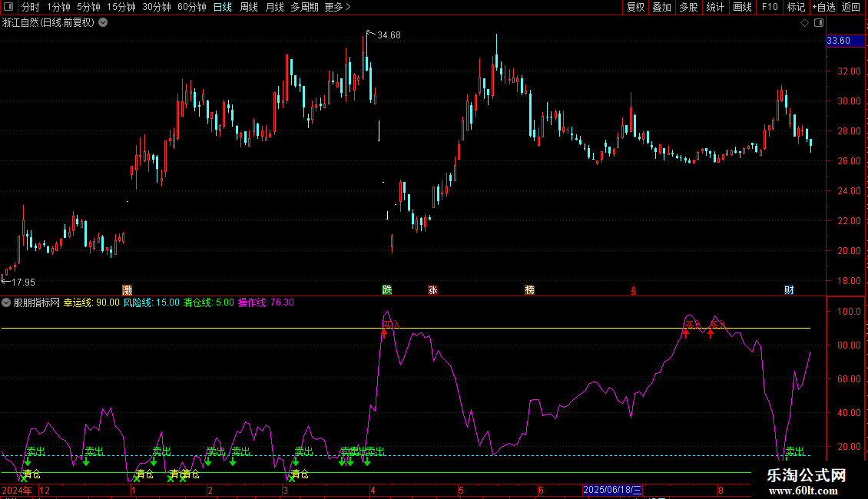Click the 跌 event marker icon

point(387,290)
